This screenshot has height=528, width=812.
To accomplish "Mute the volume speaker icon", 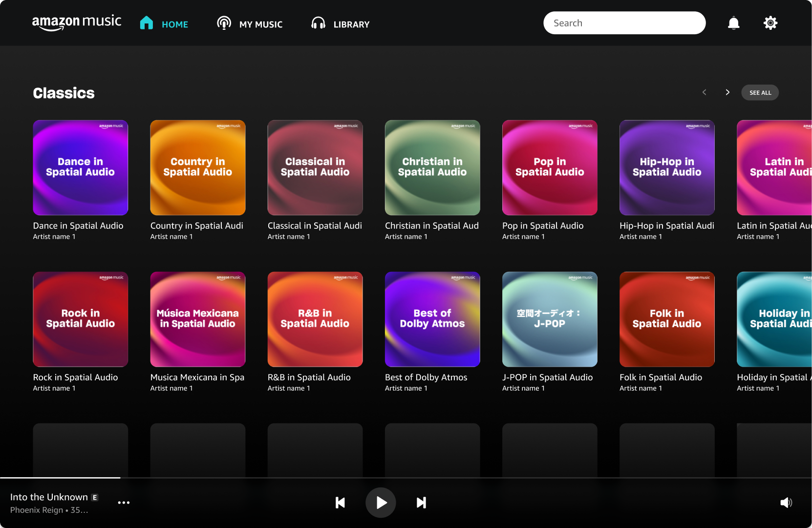I will [x=786, y=503].
